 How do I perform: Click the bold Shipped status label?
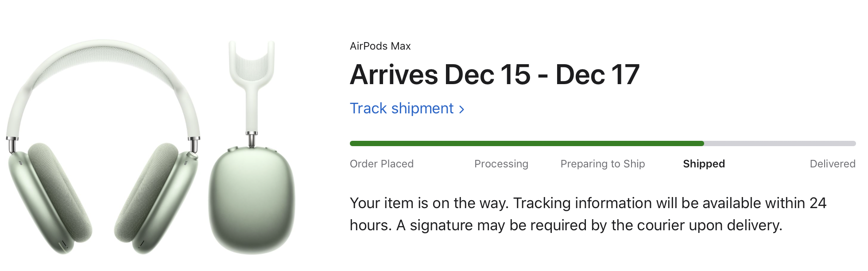[704, 164]
